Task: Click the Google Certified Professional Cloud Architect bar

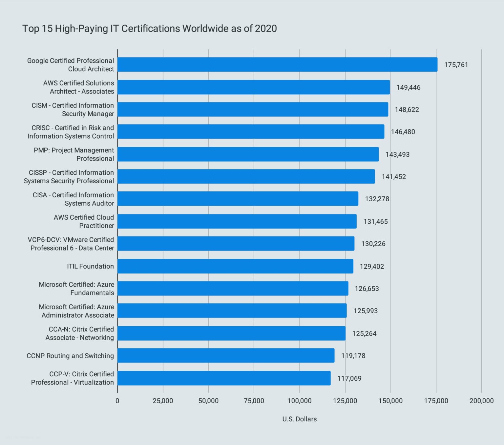Action: coord(277,65)
